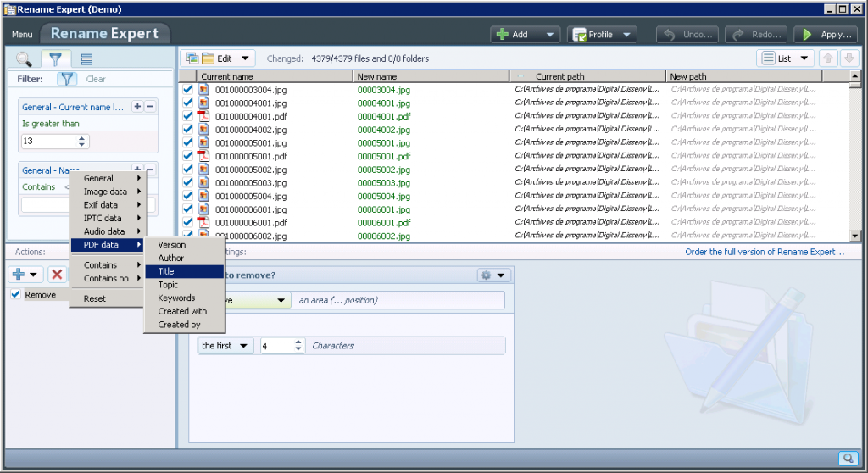Toggle the Remove action checkbox
The width and height of the screenshot is (868, 473).
pyautogui.click(x=16, y=294)
